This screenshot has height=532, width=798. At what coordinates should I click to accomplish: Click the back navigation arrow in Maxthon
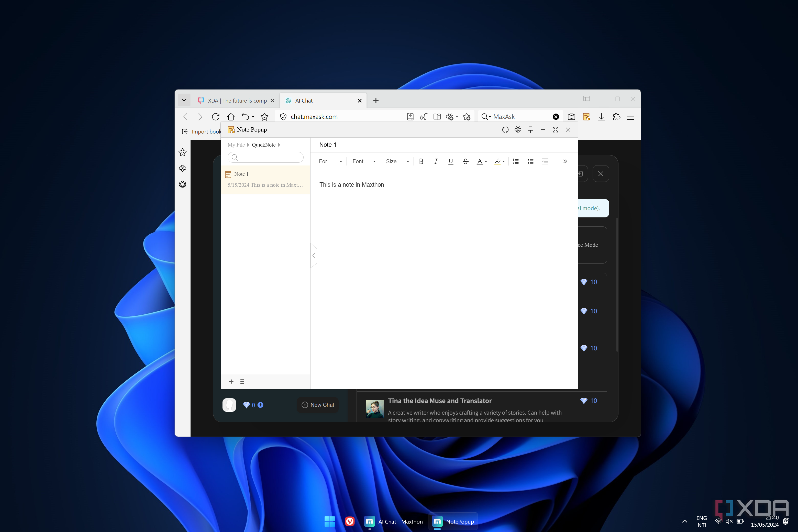click(185, 117)
